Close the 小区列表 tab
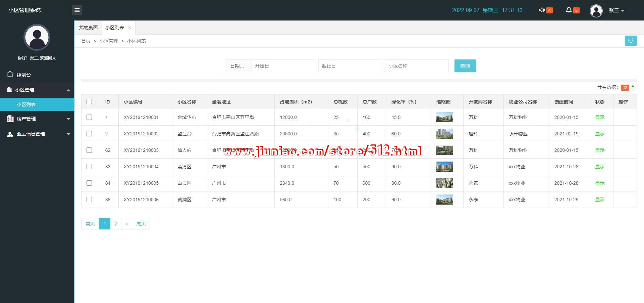Image resolution: width=644 pixels, height=303 pixels. 129,28
